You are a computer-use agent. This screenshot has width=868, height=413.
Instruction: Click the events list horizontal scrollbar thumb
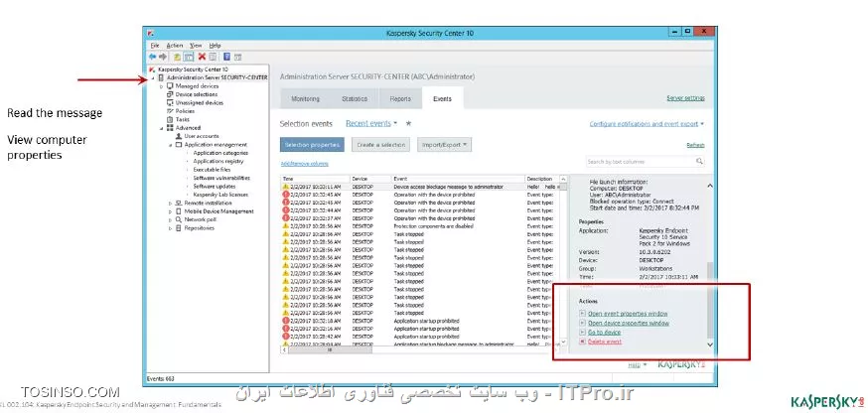[x=330, y=349]
